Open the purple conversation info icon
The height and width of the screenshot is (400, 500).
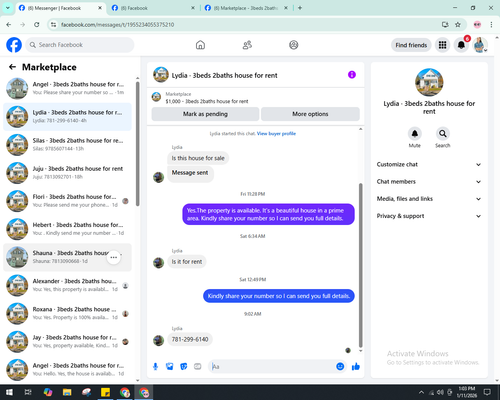pos(352,75)
